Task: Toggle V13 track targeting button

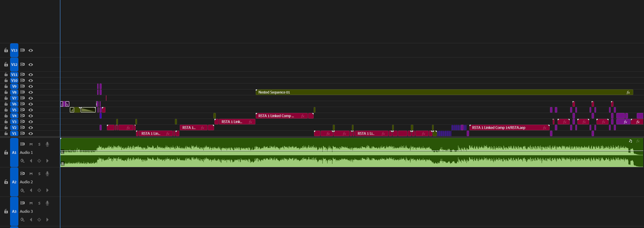Action: [14, 50]
